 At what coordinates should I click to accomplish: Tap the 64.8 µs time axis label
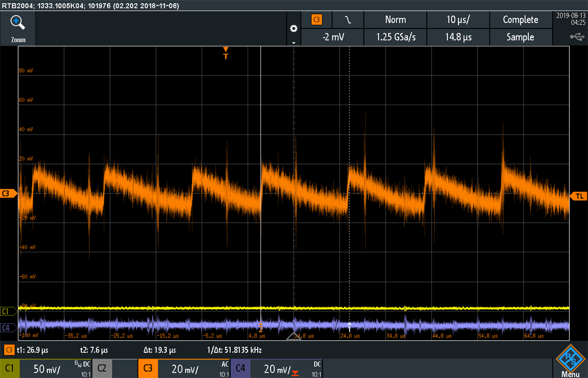point(534,336)
